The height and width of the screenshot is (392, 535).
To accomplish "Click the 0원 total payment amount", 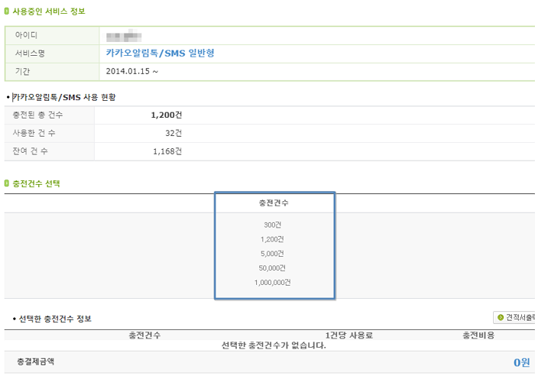I will 522,362.
